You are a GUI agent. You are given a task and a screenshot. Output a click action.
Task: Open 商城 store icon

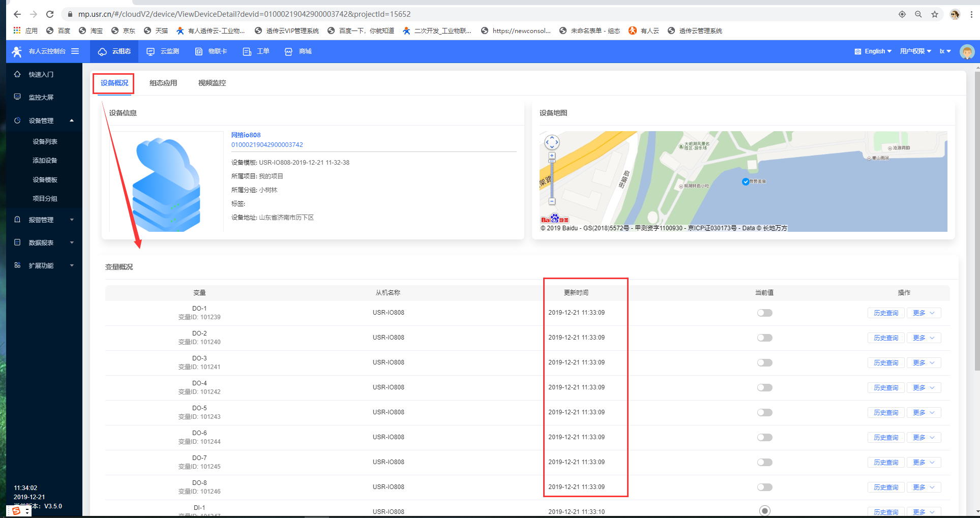click(288, 51)
